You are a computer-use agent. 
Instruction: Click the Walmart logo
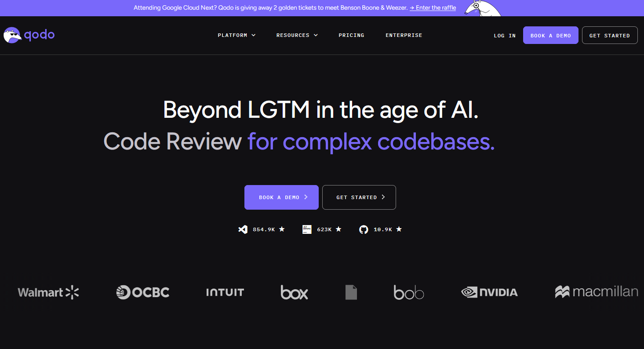[48, 292]
